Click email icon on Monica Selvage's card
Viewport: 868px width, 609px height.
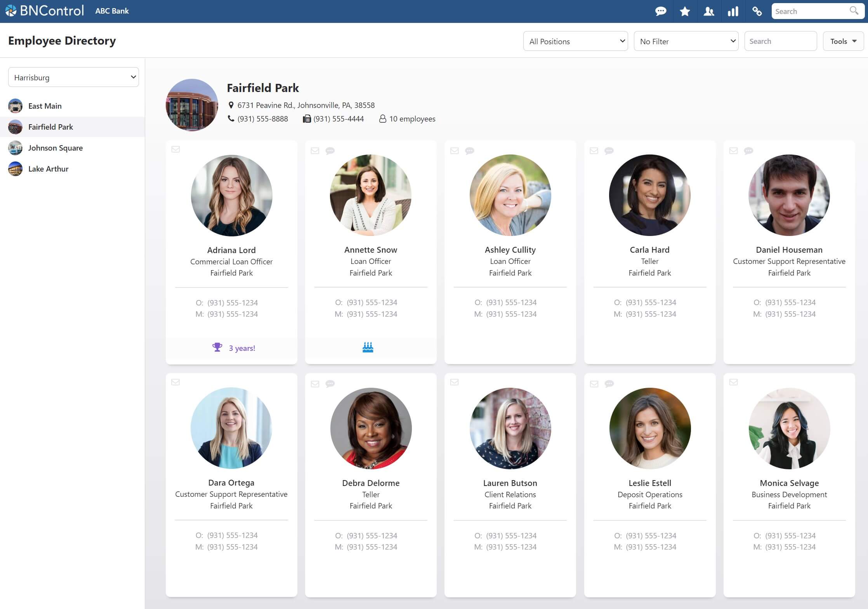pyautogui.click(x=733, y=382)
